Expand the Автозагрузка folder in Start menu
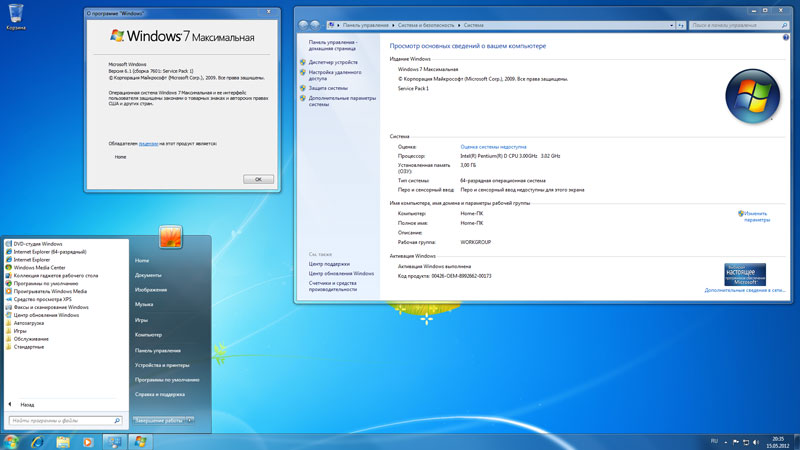The width and height of the screenshot is (800, 450). coord(30,323)
